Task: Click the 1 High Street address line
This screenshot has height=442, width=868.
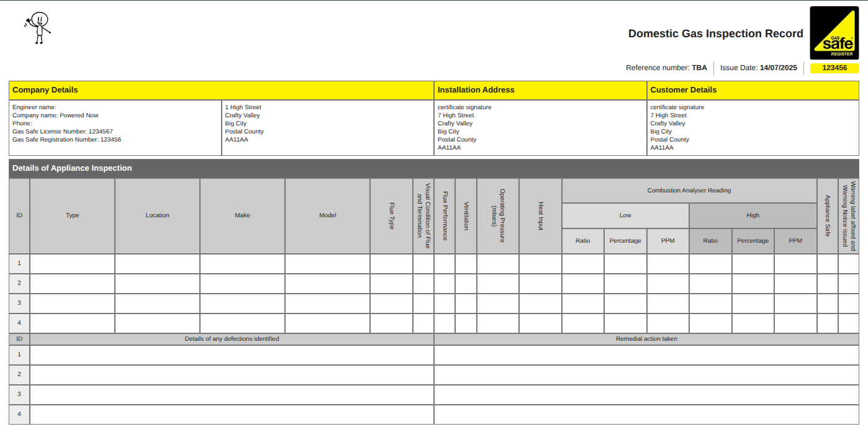Action: tap(243, 107)
